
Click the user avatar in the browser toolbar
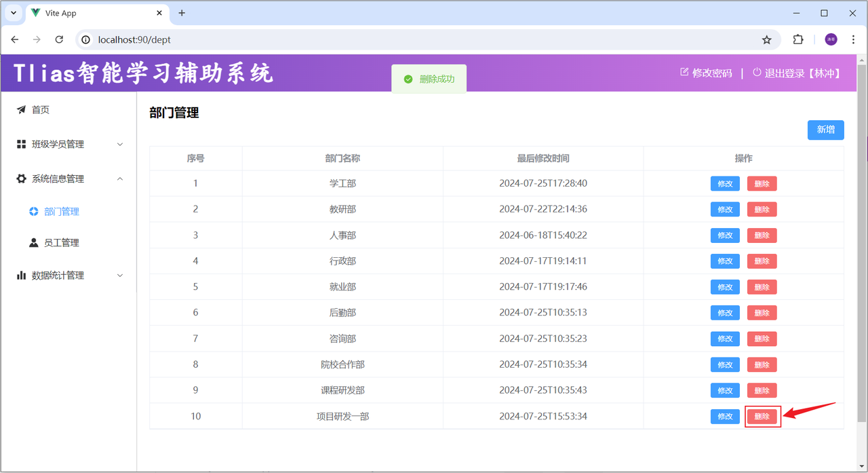pyautogui.click(x=831, y=39)
